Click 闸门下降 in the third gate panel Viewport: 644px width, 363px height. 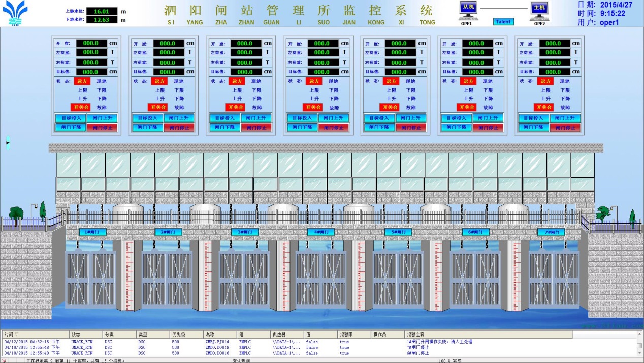coord(225,127)
